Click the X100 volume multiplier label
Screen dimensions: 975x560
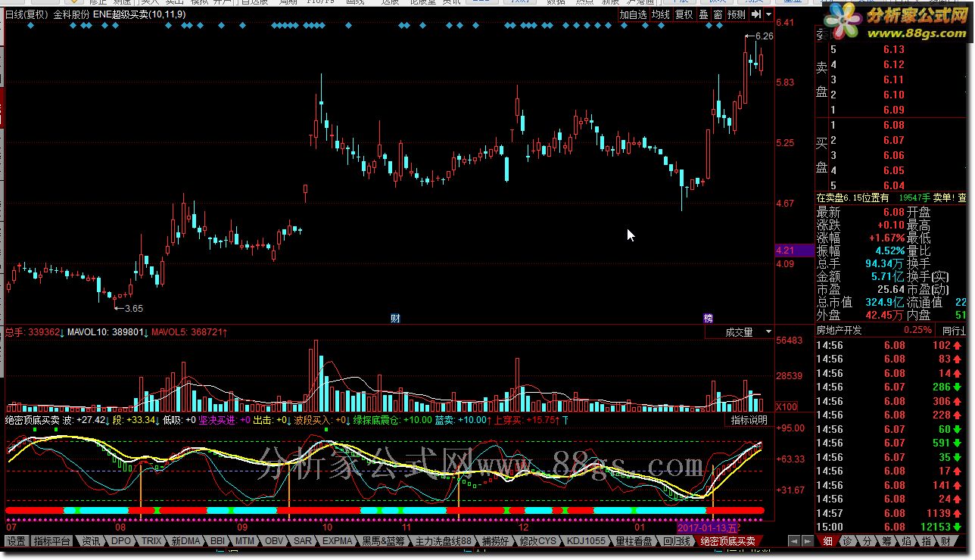click(787, 406)
